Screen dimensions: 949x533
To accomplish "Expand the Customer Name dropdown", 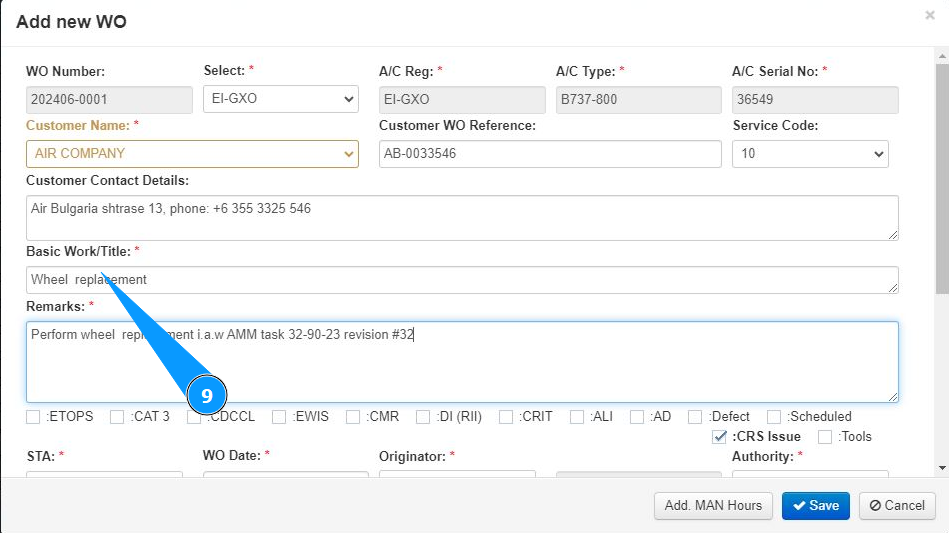I will point(192,154).
